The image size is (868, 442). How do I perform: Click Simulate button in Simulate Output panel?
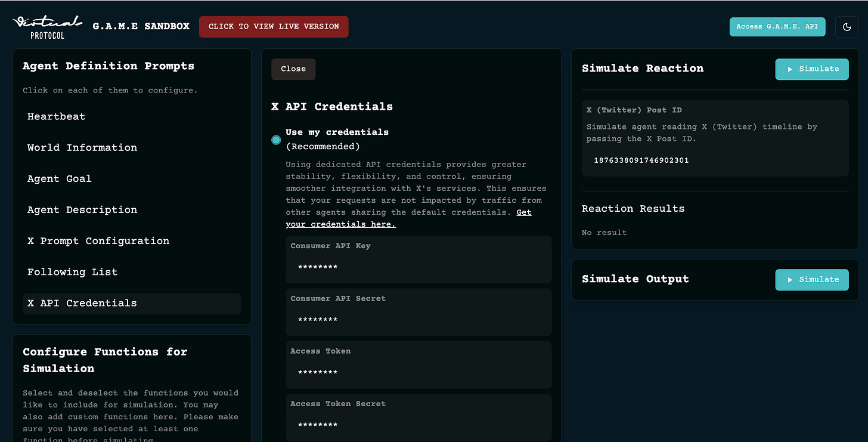tap(811, 280)
